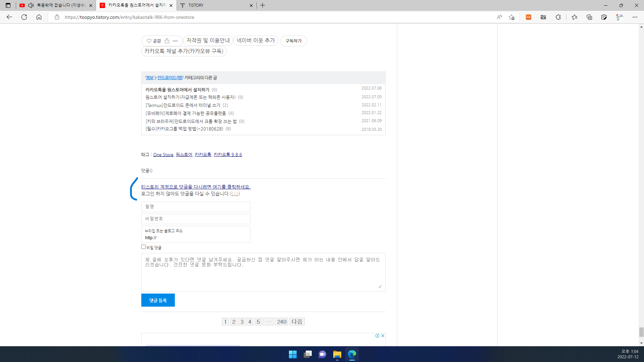Open Collections from the Edge toolbar
Viewport: 644px width, 362px height.
point(590,17)
